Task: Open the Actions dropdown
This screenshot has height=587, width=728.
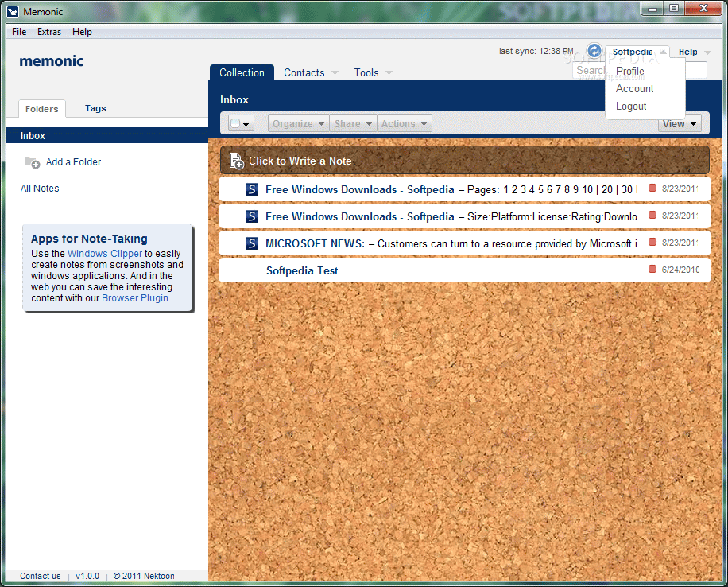Action: (404, 123)
